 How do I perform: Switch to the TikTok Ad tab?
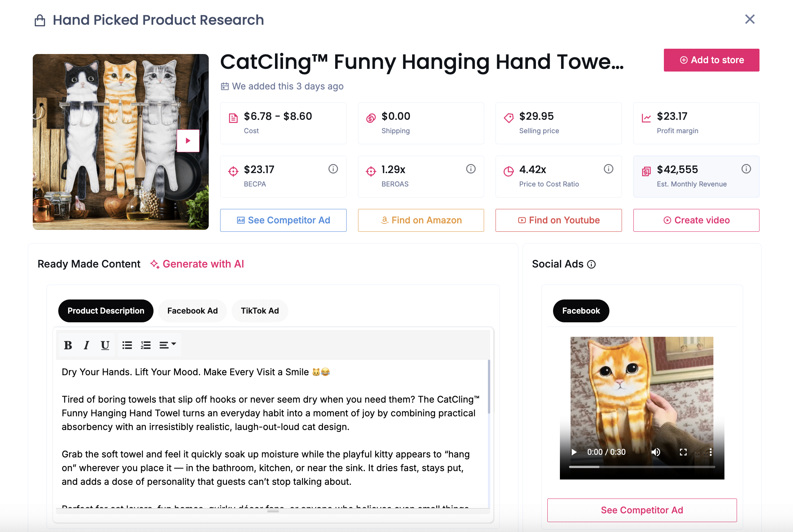click(x=260, y=311)
